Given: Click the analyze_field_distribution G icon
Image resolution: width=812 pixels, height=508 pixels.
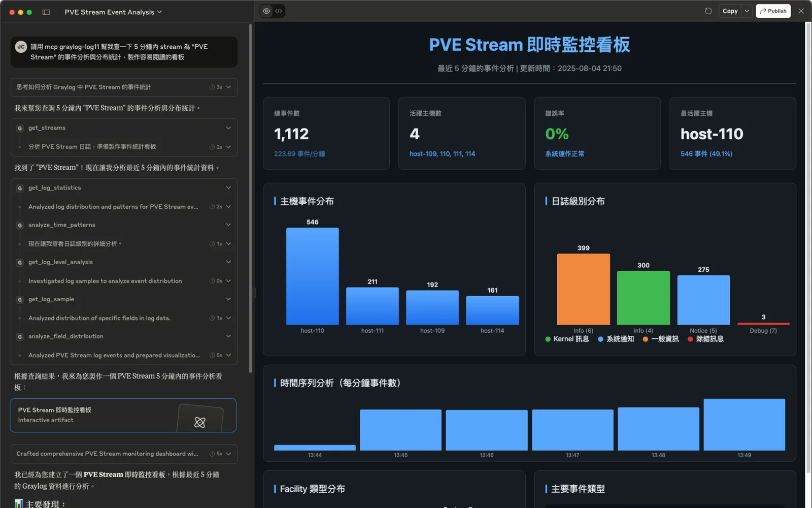Looking at the screenshot, I should (20, 337).
